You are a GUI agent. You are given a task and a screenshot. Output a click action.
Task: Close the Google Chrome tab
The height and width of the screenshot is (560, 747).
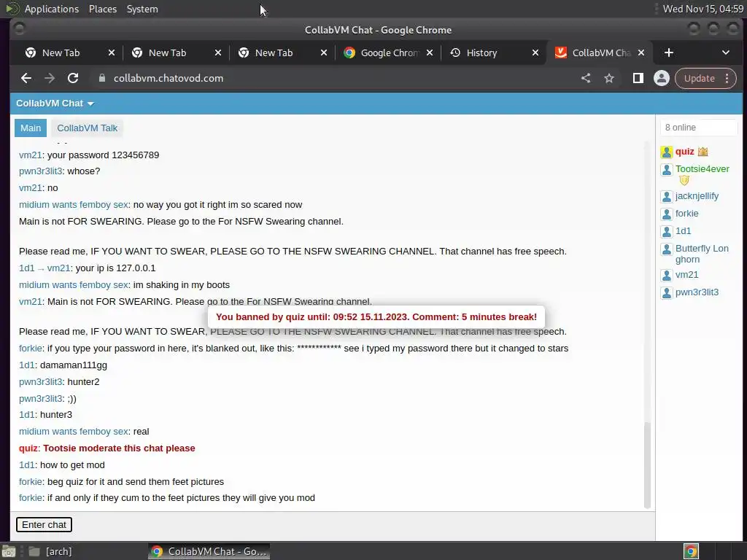430,52
